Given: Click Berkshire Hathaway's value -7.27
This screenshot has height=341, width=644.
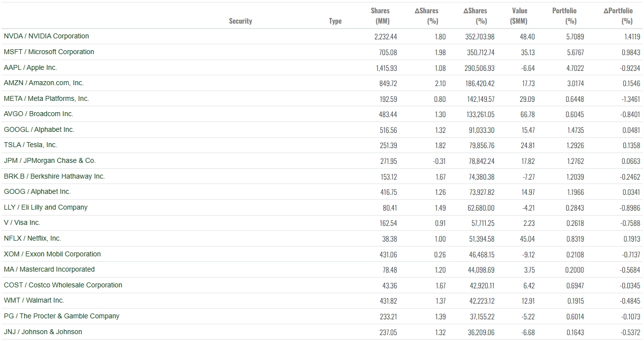Looking at the screenshot, I should 529,177.
